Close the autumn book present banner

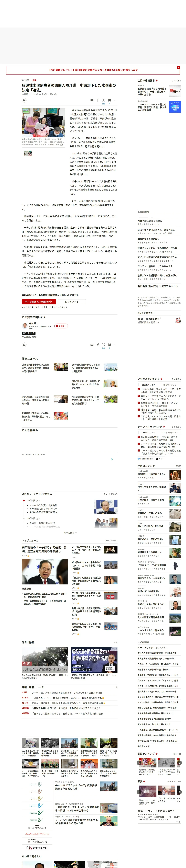(178, 67)
